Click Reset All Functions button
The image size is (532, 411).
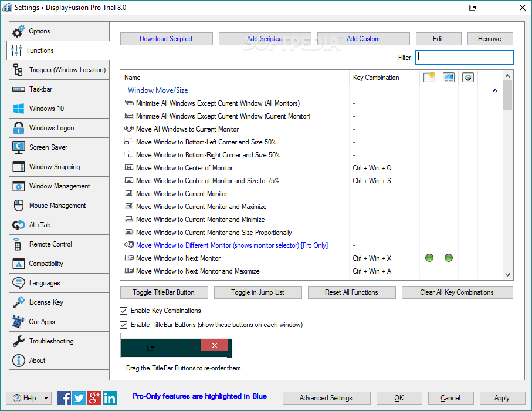(x=352, y=292)
